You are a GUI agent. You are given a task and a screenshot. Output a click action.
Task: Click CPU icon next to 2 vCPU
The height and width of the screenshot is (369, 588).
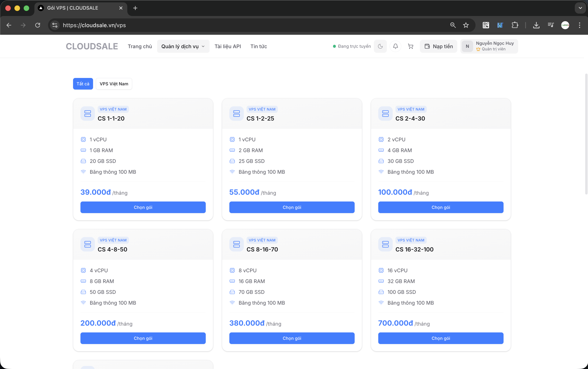pyautogui.click(x=381, y=140)
